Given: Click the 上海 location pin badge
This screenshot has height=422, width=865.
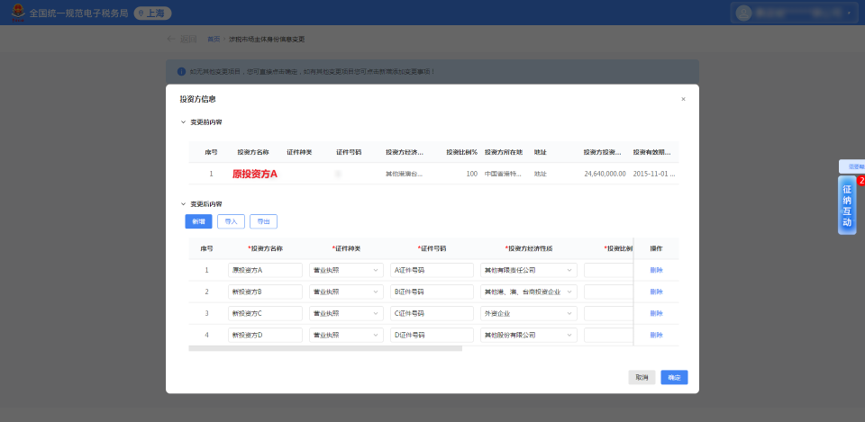Looking at the screenshot, I should pyautogui.click(x=153, y=14).
